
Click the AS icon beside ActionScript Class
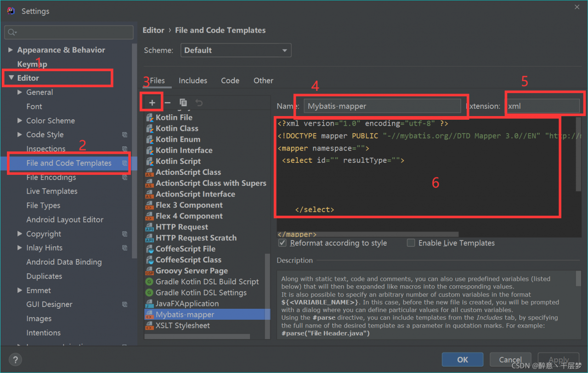[150, 173]
